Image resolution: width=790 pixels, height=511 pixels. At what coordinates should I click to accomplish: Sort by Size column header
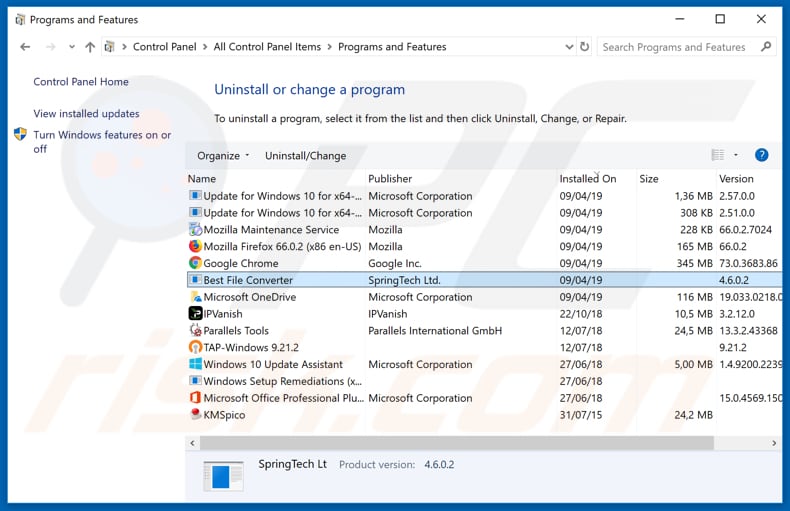pyautogui.click(x=649, y=179)
